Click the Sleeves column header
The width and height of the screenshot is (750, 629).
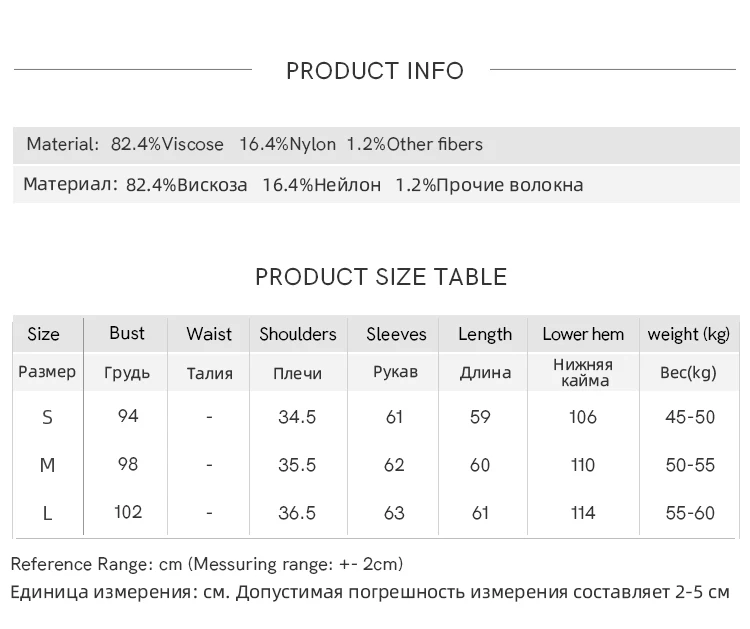point(396,334)
